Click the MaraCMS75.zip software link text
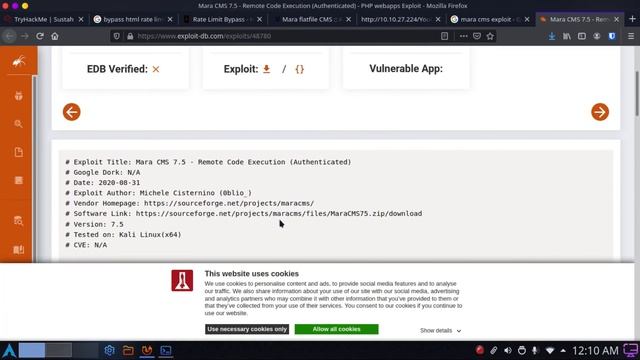The image size is (640, 360). pos(279,213)
